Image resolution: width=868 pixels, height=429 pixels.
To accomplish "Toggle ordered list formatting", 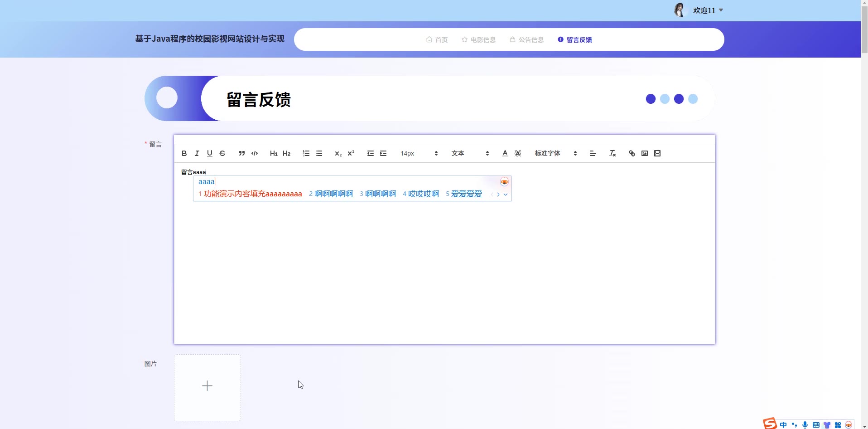I will 306,154.
